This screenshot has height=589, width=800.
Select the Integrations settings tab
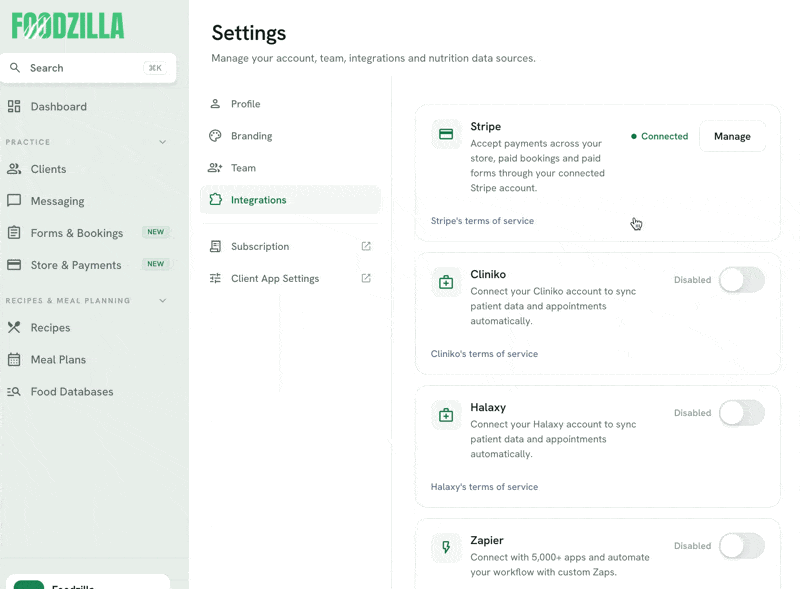290,200
